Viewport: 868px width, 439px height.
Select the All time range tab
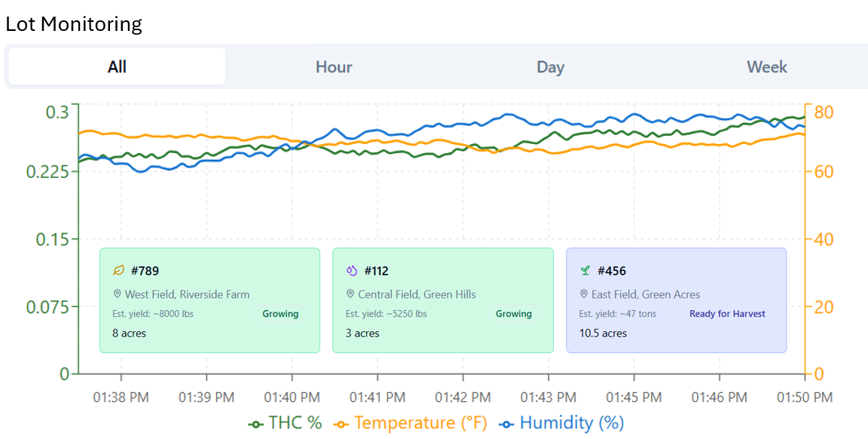(117, 66)
